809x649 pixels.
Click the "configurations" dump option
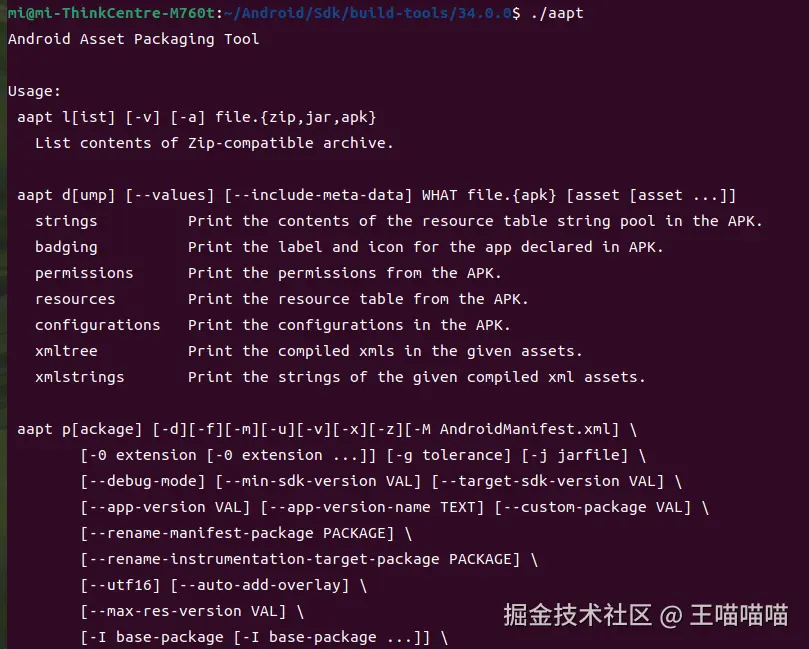tap(97, 325)
